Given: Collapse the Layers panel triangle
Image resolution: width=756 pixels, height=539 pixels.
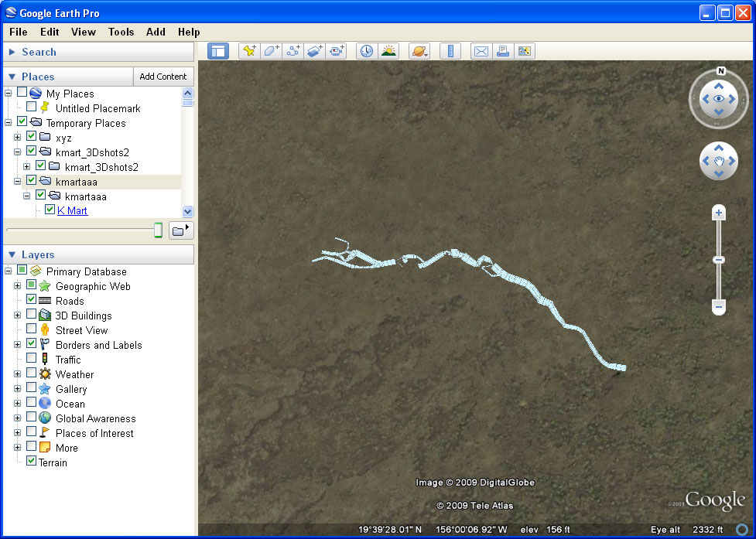Looking at the screenshot, I should (12, 255).
